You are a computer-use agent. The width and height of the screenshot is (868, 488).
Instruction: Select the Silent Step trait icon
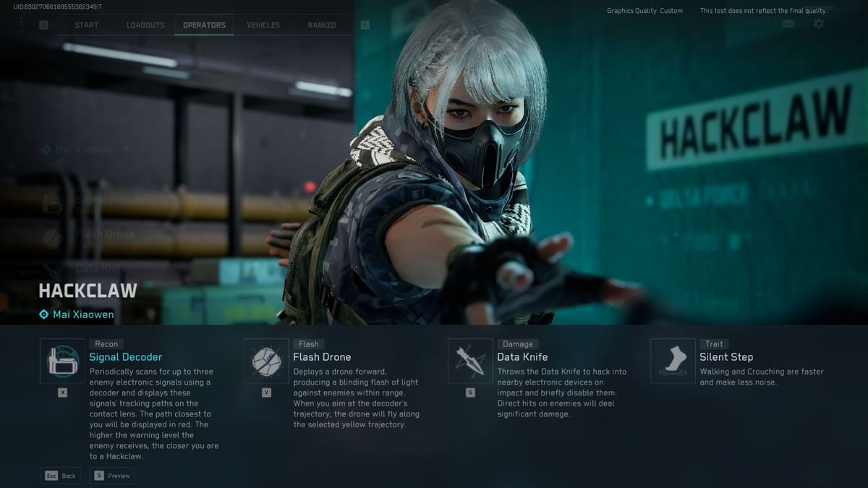[673, 360]
